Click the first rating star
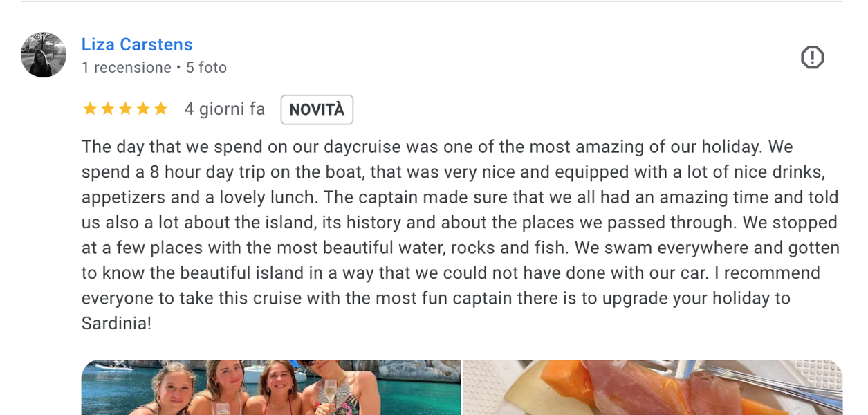Screen dimensions: 868x415 [x=90, y=109]
